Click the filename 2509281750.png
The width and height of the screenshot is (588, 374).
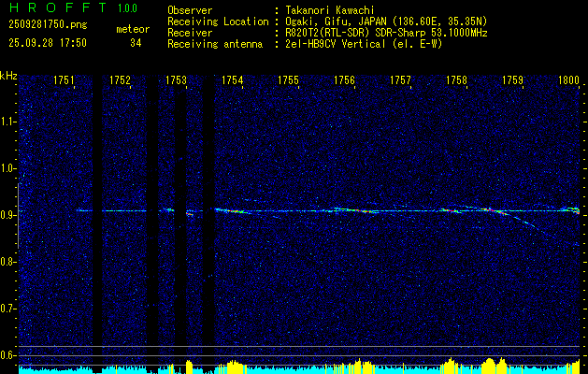48,24
